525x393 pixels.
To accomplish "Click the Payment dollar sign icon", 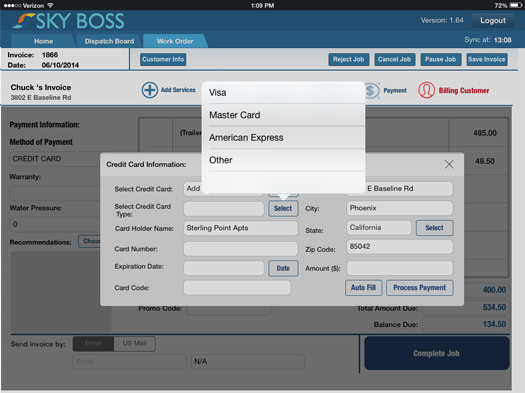I will [372, 91].
